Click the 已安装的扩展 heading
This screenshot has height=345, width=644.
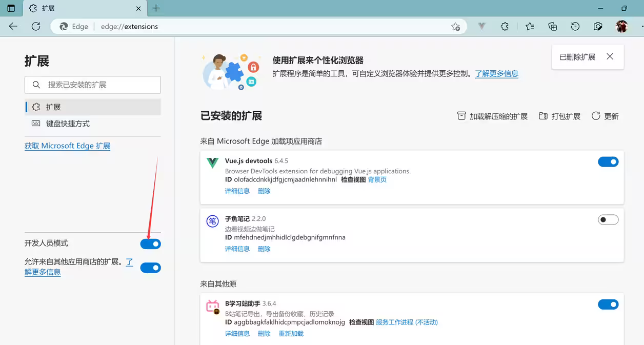point(231,116)
